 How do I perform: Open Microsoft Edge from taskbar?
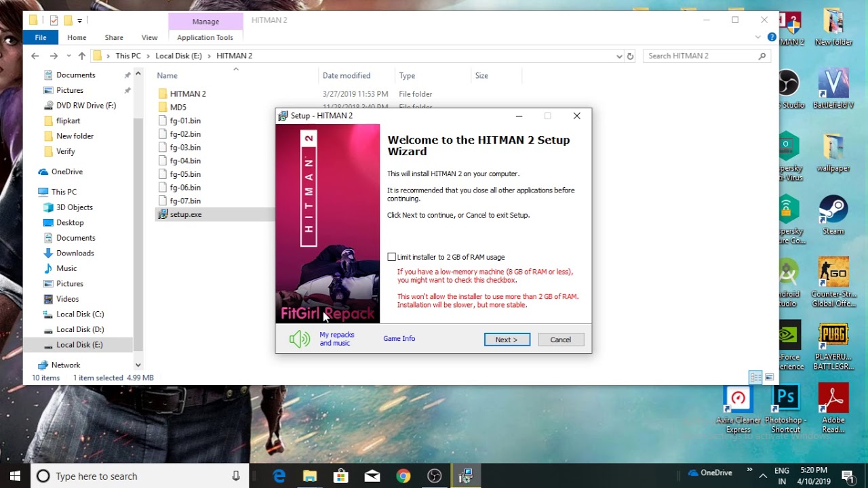279,476
